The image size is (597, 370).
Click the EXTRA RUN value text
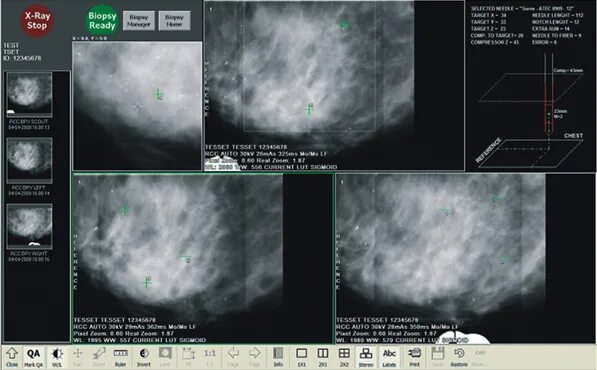point(551,29)
